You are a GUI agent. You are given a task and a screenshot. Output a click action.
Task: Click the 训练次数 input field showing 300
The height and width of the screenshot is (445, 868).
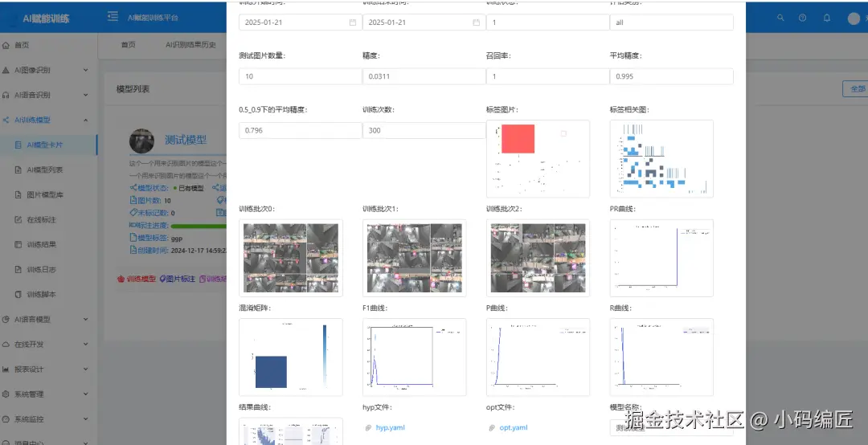(424, 130)
